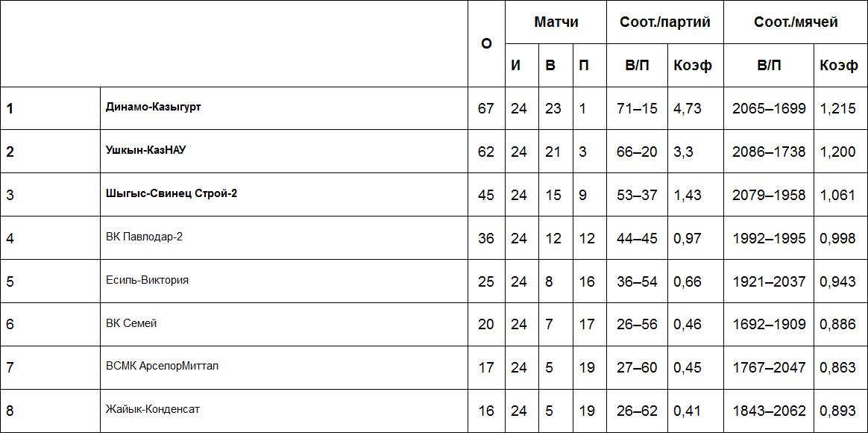The width and height of the screenshot is (868, 433).
Task: Click the Соот./партий header
Action: point(665,22)
